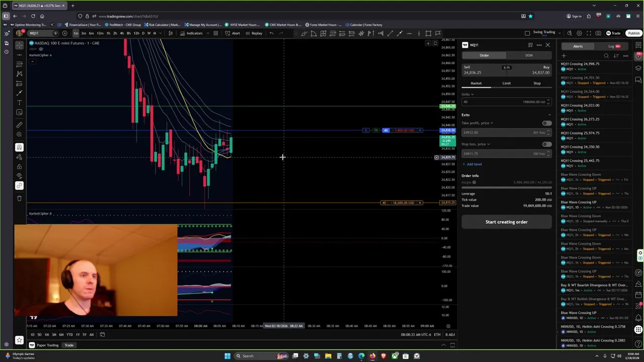The width and height of the screenshot is (644, 362).
Task: Open the Units dropdown
Action: pyautogui.click(x=468, y=94)
